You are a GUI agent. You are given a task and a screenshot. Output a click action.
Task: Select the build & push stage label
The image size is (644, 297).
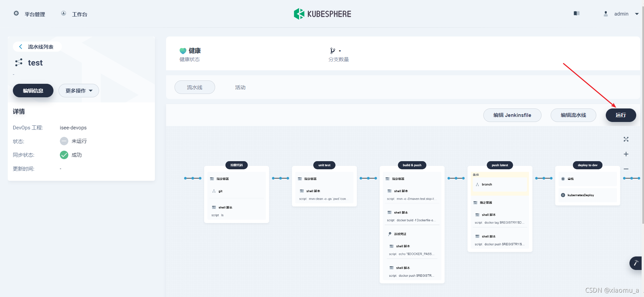click(x=412, y=165)
